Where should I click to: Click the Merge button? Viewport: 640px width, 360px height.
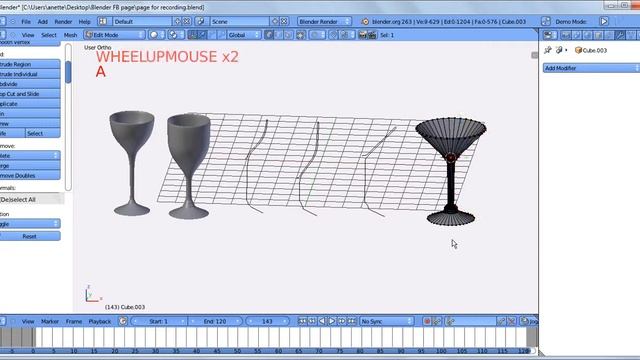pos(30,166)
